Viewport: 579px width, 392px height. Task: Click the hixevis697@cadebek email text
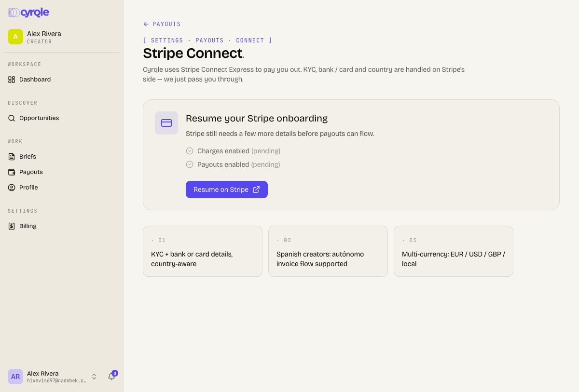pyautogui.click(x=56, y=380)
